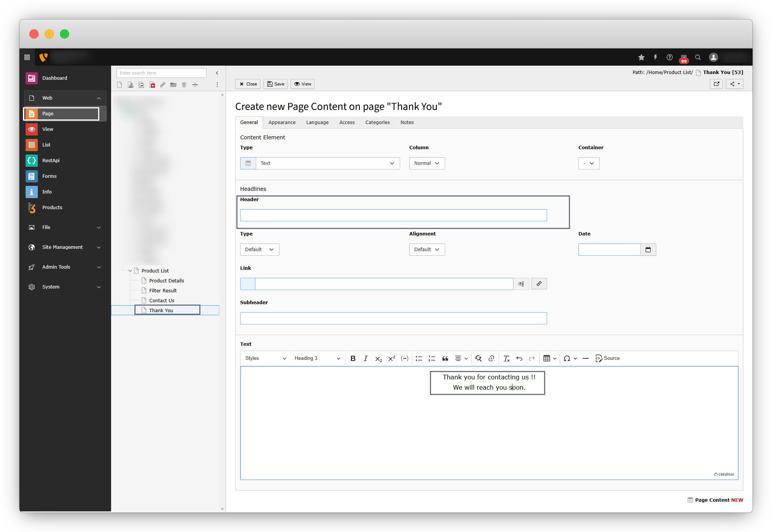The image size is (772, 532).
Task: Click the Save button
Action: pyautogui.click(x=275, y=84)
